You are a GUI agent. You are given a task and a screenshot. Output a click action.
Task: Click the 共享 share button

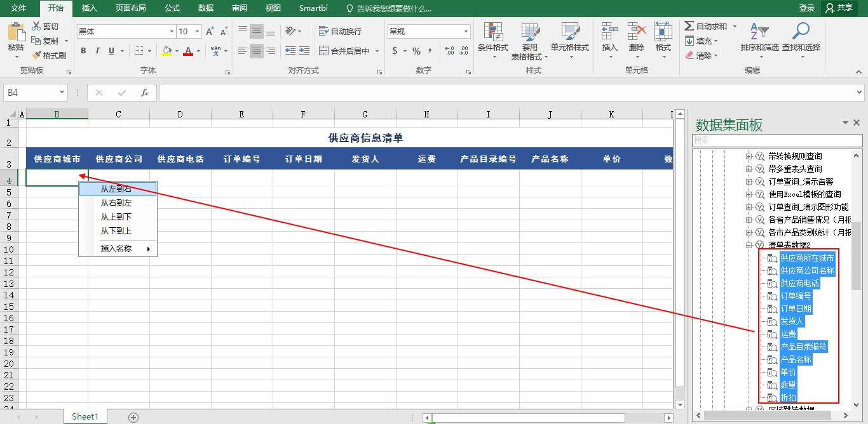click(838, 8)
